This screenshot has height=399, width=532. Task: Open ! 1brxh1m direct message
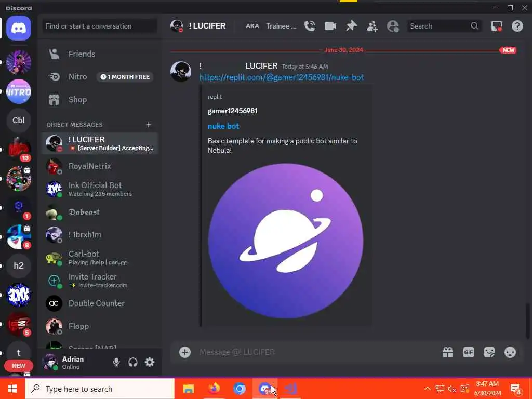click(100, 235)
